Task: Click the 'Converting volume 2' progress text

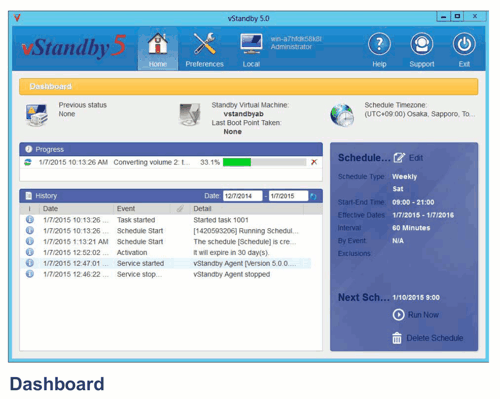Action: [x=152, y=162]
